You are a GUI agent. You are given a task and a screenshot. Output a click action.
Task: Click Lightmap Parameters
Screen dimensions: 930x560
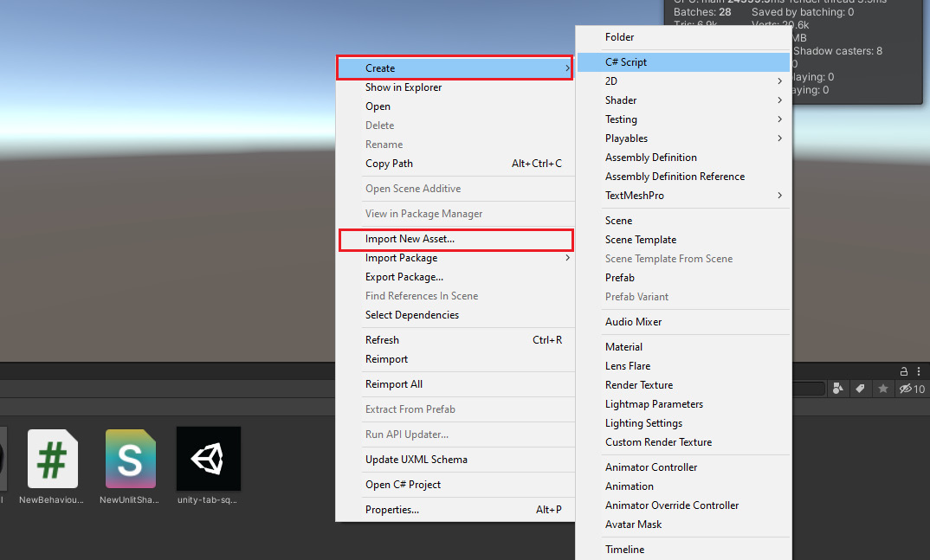click(683, 404)
